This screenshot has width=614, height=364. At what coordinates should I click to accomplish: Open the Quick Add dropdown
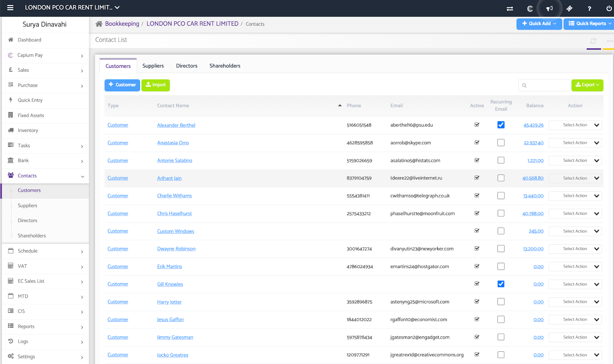click(x=539, y=24)
